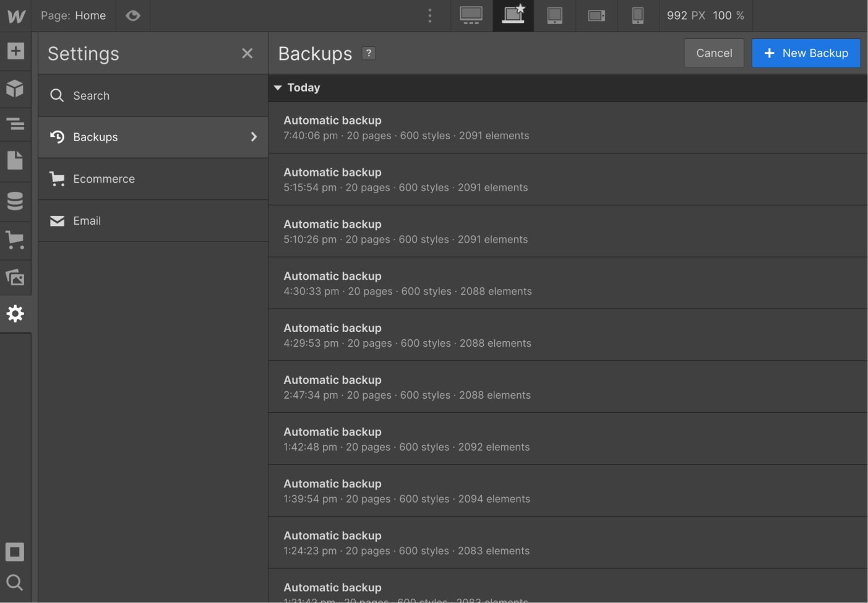Open the breakpoint options menu via three dots
The height and width of the screenshot is (603, 868).
[430, 15]
